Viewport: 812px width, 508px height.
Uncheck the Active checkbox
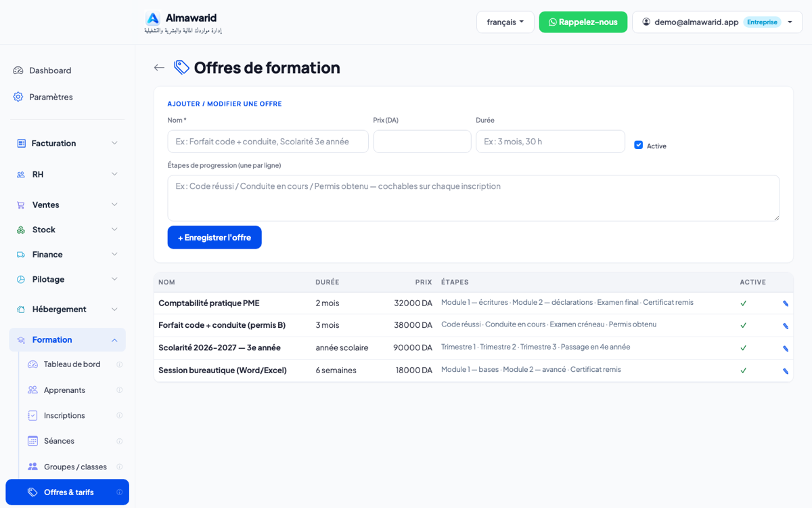(x=638, y=145)
